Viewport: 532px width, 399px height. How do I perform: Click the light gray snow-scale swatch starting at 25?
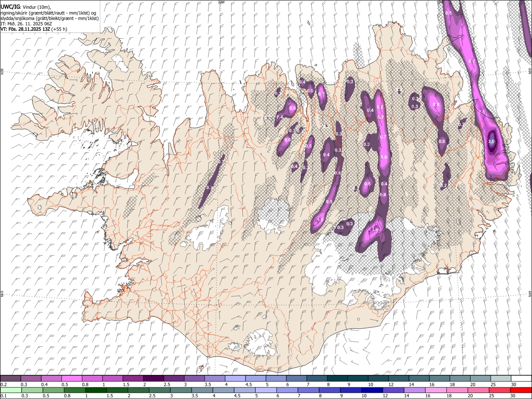point(501,378)
